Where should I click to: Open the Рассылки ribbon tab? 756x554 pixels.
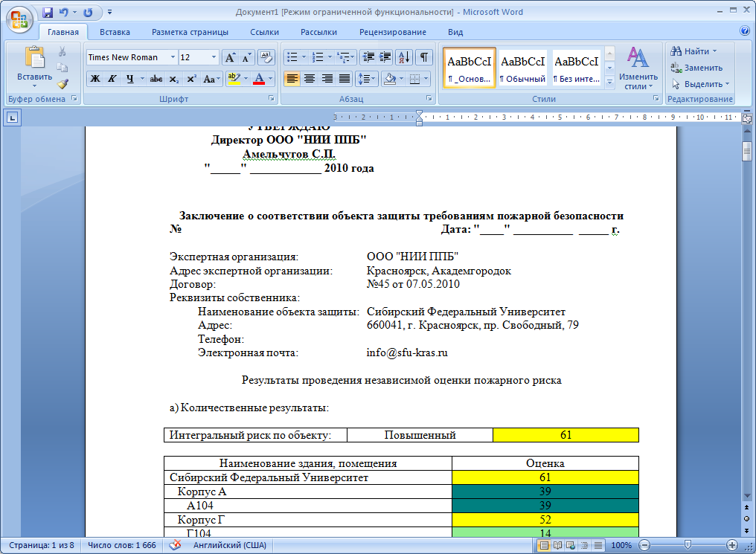pyautogui.click(x=318, y=32)
